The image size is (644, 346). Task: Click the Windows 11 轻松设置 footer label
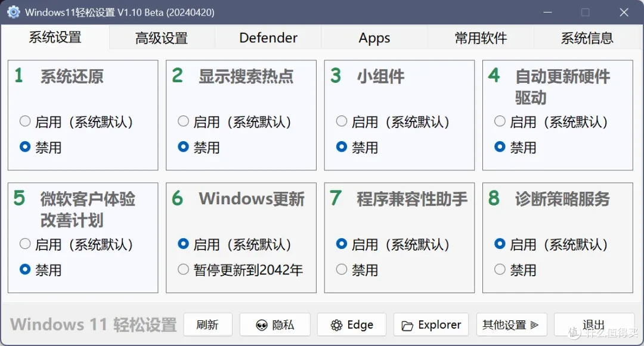pos(93,325)
